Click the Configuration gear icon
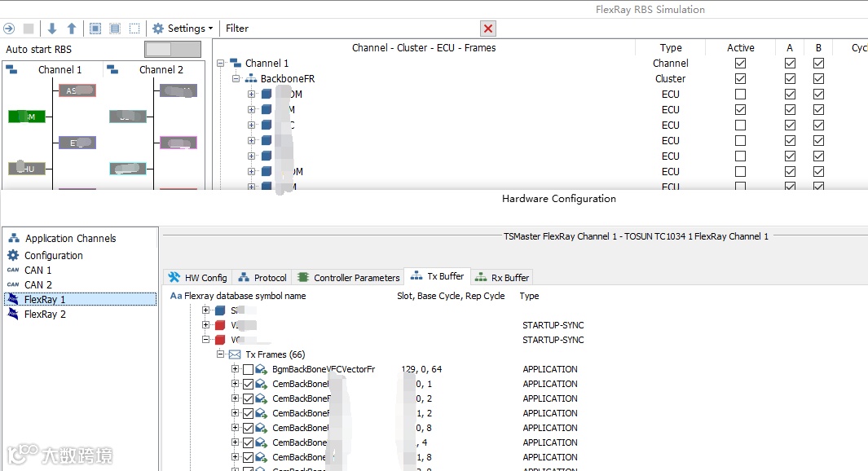868x471 pixels. pyautogui.click(x=13, y=255)
